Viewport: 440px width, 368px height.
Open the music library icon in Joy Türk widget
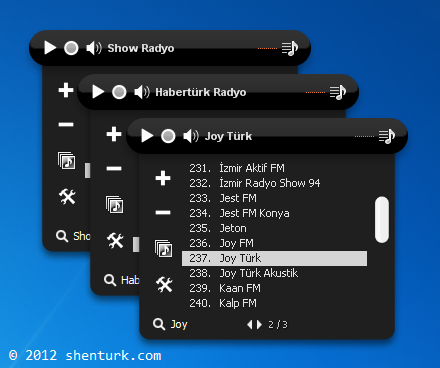[164, 249]
